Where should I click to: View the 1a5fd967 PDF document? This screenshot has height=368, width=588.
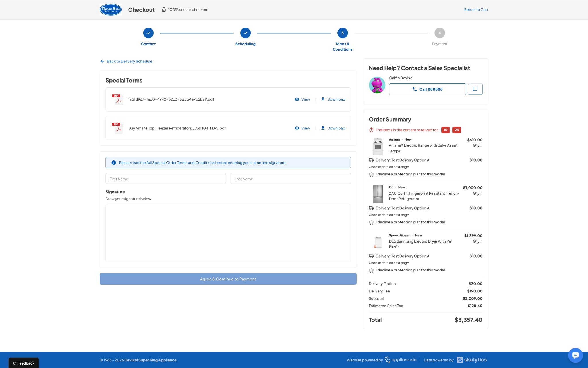[302, 99]
